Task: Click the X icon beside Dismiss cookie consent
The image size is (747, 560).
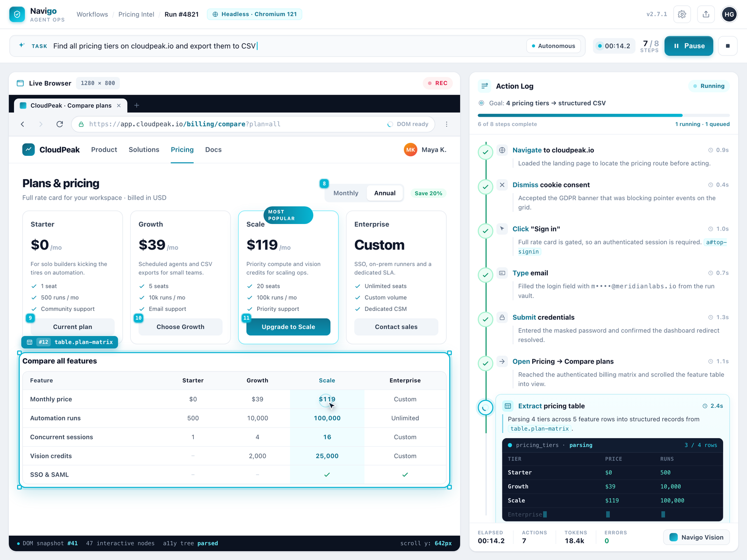Action: (502, 185)
